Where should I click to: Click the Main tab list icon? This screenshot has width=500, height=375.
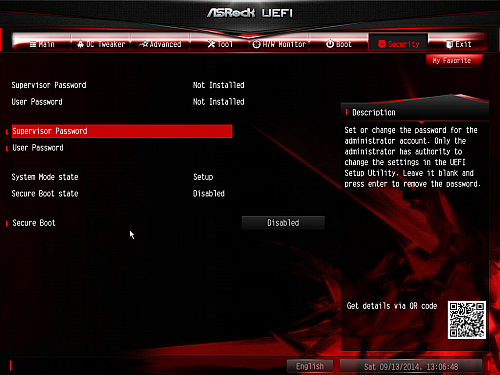tap(33, 44)
